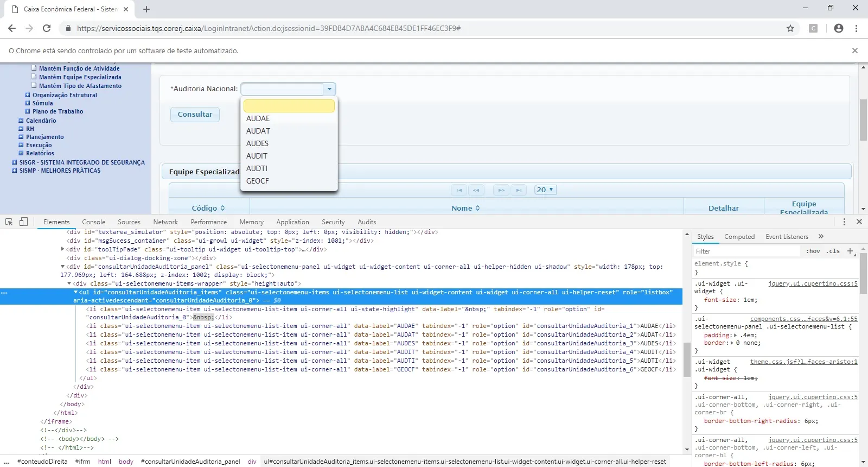Expand the Calendário tree node
This screenshot has width=868, height=467.
tap(21, 121)
